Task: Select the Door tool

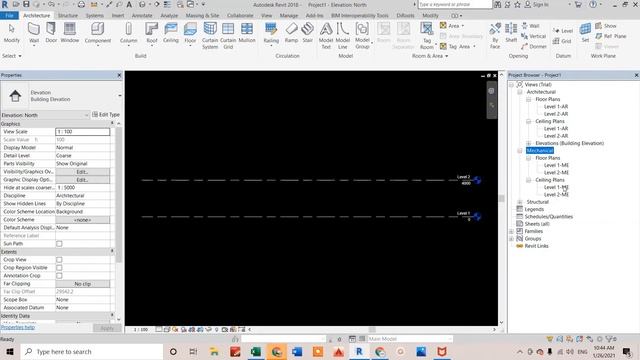Action: click(x=51, y=33)
